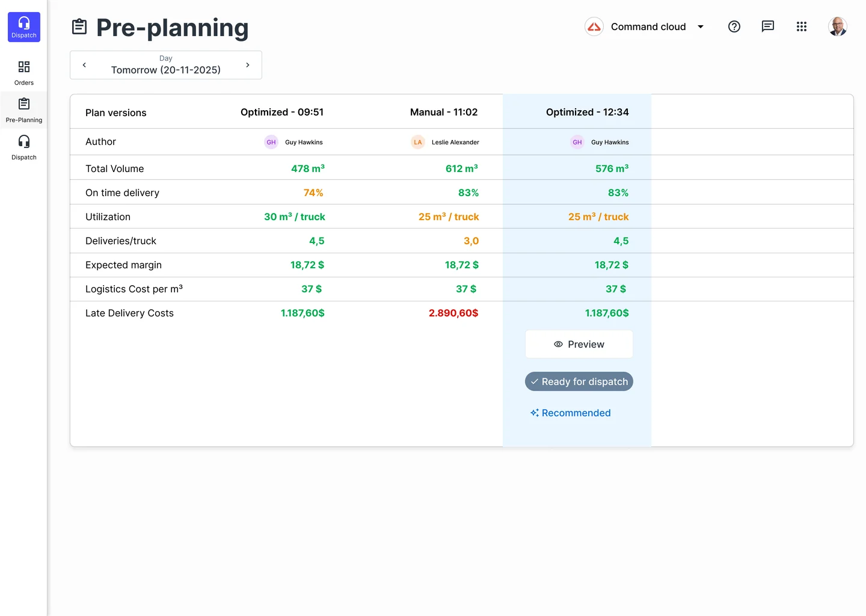Expand the Command cloud dropdown arrow
Image resolution: width=866 pixels, height=616 pixels.
click(x=701, y=26)
